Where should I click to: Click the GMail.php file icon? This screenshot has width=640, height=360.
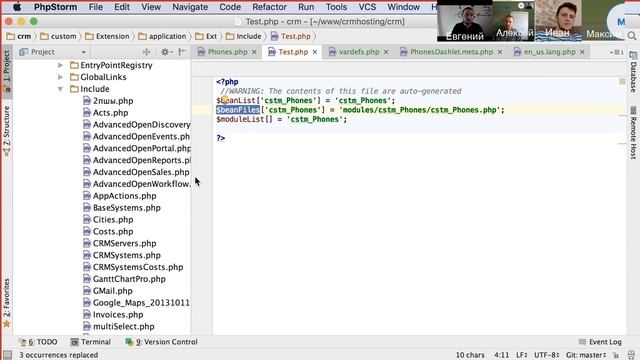pyautogui.click(x=87, y=291)
